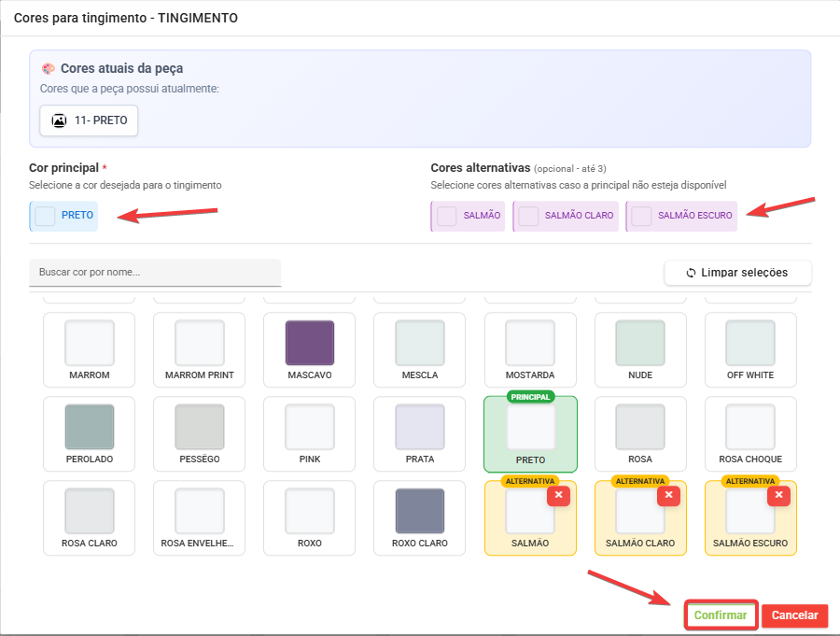Remove SALMÃO ESCURO using red X icon

(778, 496)
